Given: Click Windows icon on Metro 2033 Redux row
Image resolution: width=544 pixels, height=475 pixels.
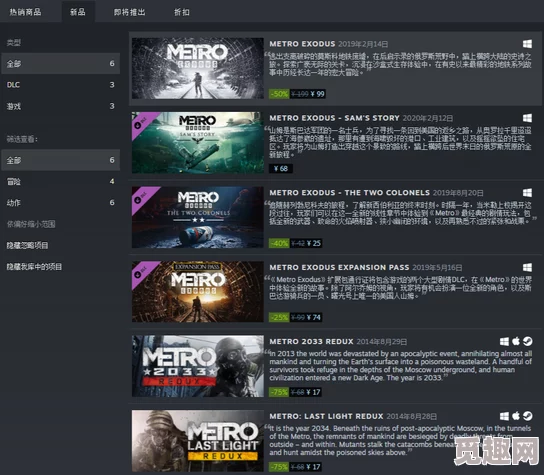Looking at the screenshot, I should 504,342.
